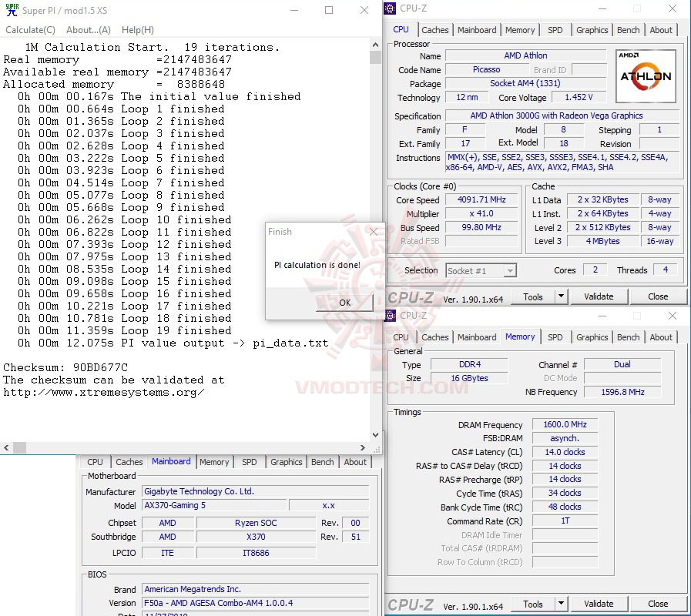The height and width of the screenshot is (616, 691).
Task: Click the CPU-Z app icon in the Memory window's title bar
Action: tap(390, 316)
